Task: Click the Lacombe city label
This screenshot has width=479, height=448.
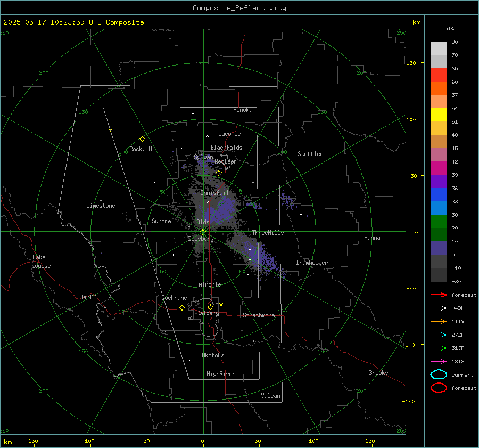Action: coord(229,134)
